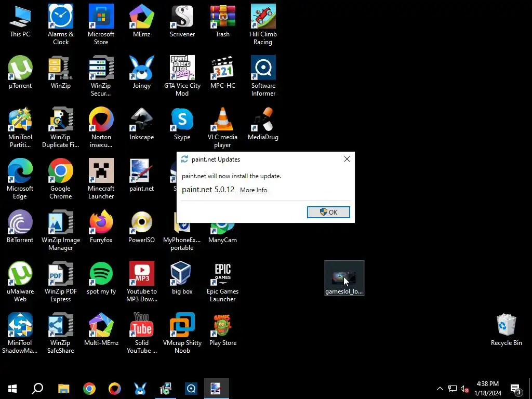Select the Microsoft Store shortcut

(x=101, y=24)
